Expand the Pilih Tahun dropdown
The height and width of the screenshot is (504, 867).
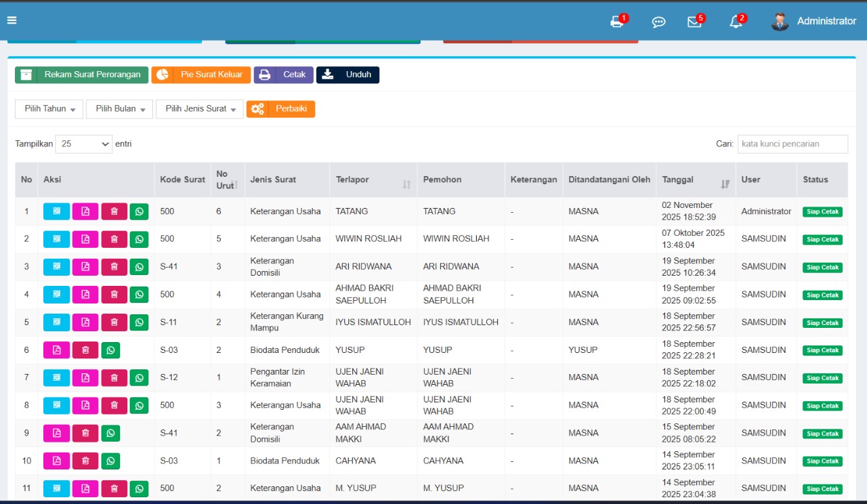point(49,109)
